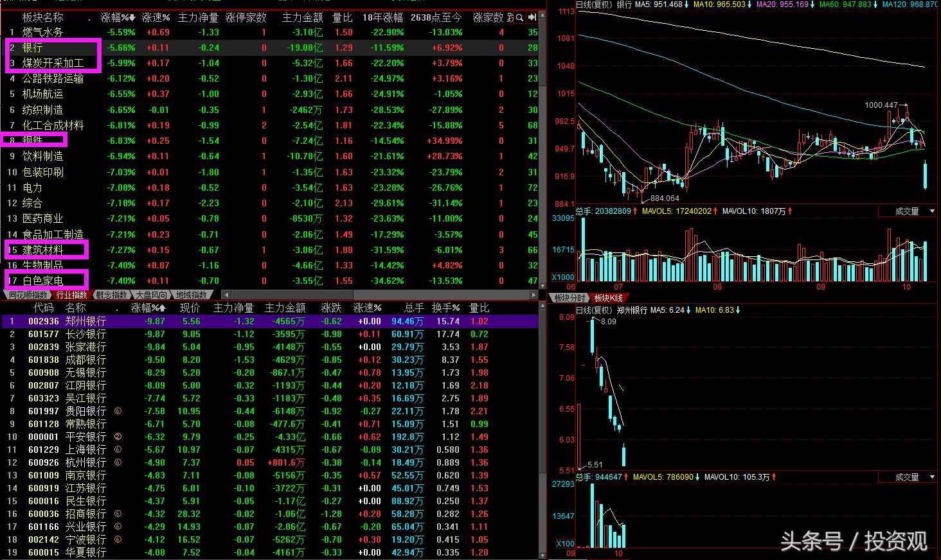941x560 pixels.
Task: Sort sectors by the 涨速% column header
Action: coord(156,17)
